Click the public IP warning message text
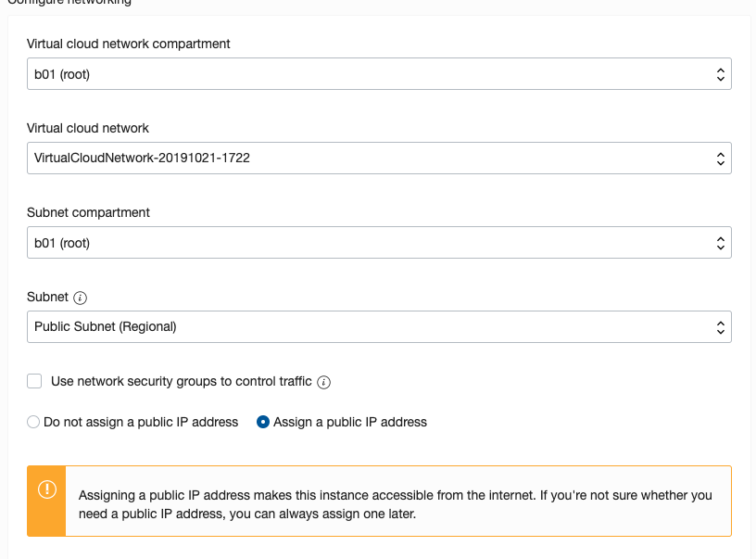The width and height of the screenshot is (756, 559). [395, 504]
